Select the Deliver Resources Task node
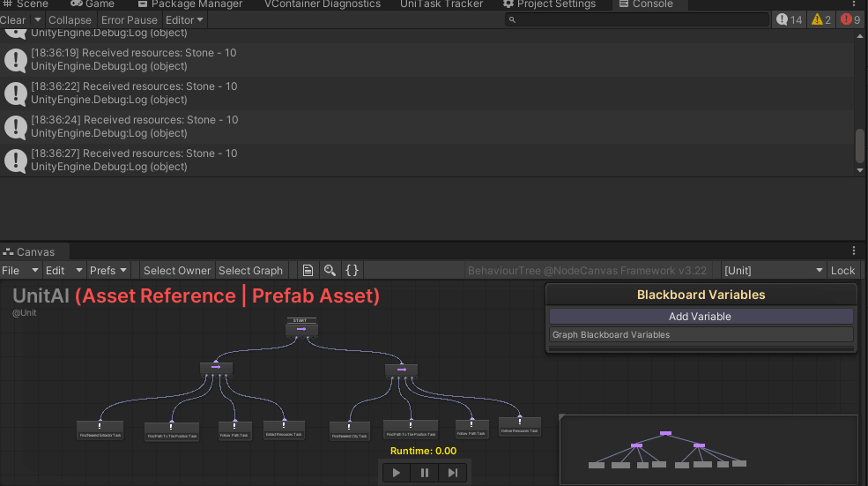 point(520,426)
